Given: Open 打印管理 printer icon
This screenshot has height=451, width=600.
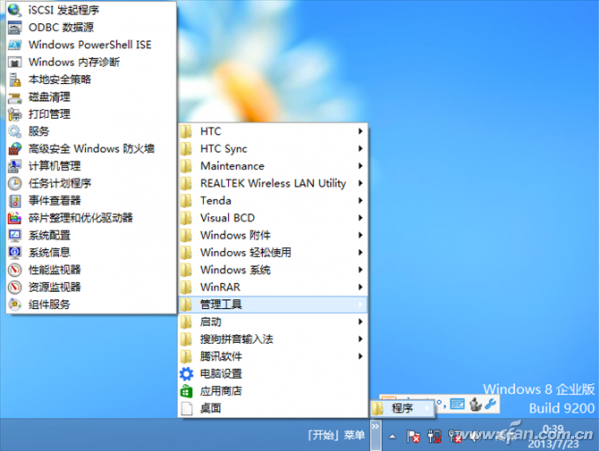Looking at the screenshot, I should [x=15, y=114].
